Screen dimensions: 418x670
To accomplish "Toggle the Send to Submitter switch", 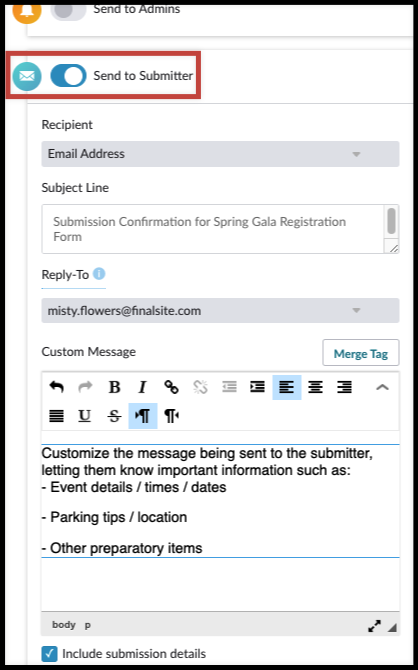I will tap(68, 76).
